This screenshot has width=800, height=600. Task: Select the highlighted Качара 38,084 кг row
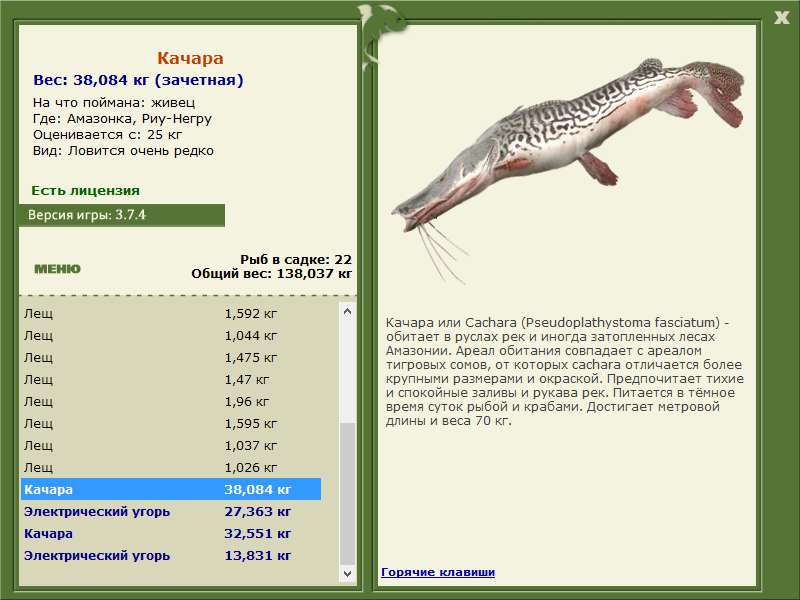tap(171, 489)
